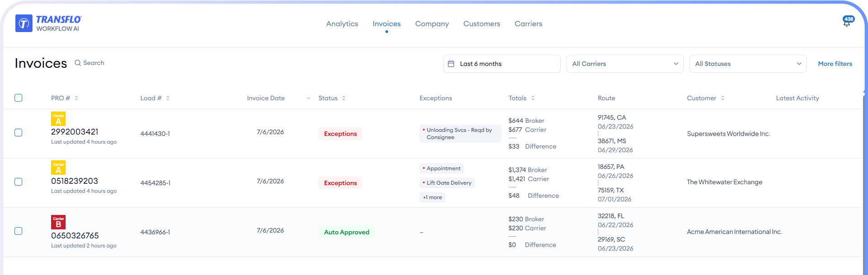The height and width of the screenshot is (275, 868).
Task: Click Carrier B badge for PRO 0650326765
Action: [x=58, y=222]
